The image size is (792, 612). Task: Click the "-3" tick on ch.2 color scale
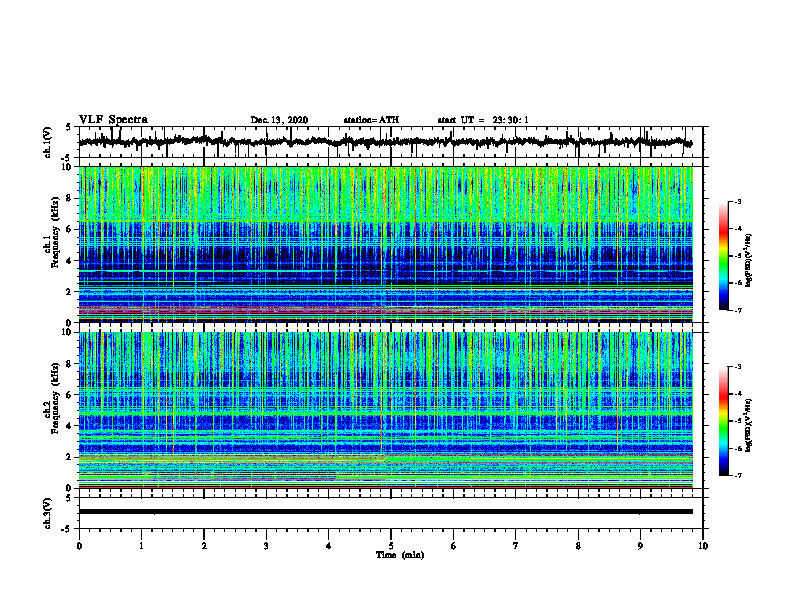click(737, 367)
